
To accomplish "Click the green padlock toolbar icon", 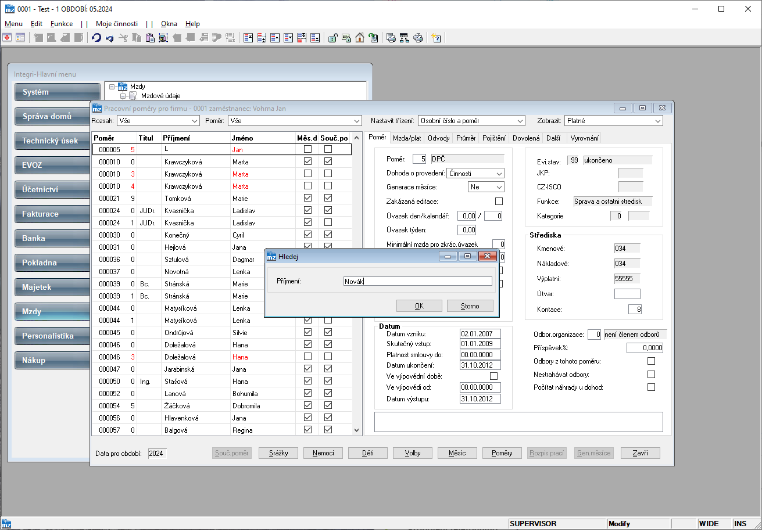I will [333, 38].
